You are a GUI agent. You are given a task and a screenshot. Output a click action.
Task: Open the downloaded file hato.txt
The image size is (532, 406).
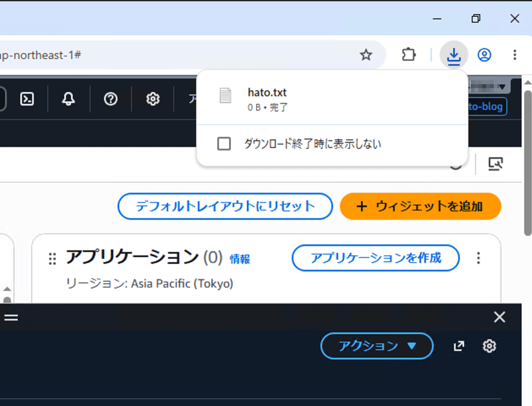[x=267, y=92]
